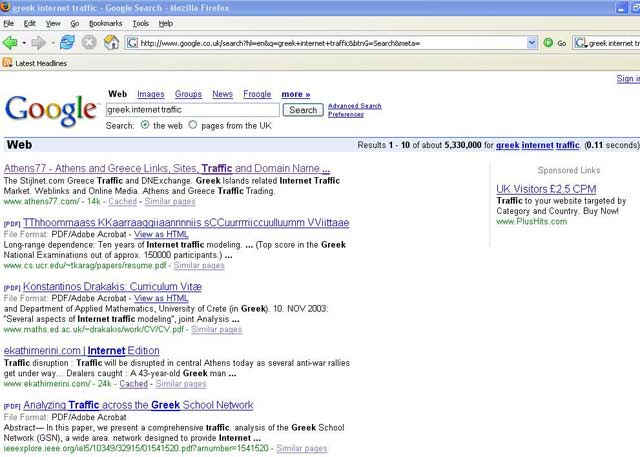Open the 'more »' search options link
The height and width of the screenshot is (457, 640).
pyautogui.click(x=296, y=94)
